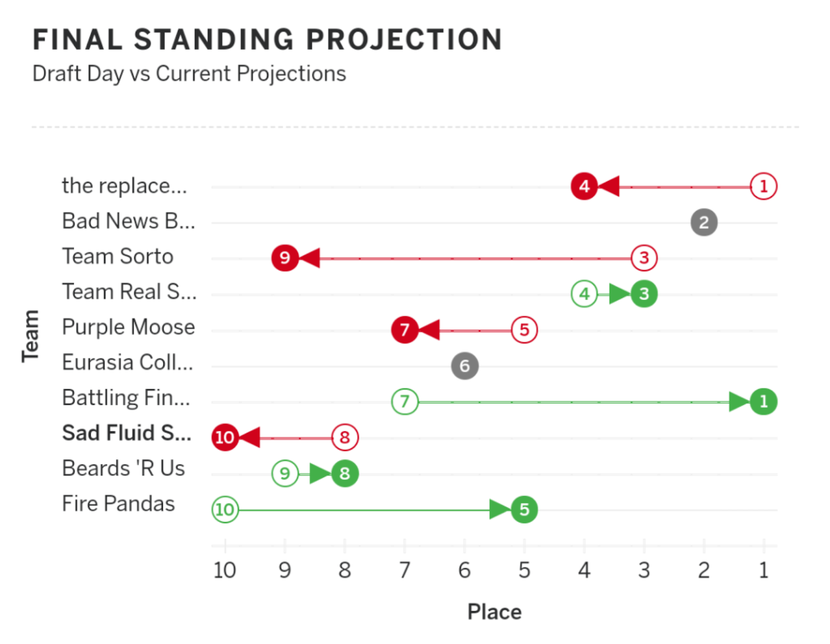Click the filled red circle numbered 4
This screenshot has height=644, width=830.
point(584,186)
